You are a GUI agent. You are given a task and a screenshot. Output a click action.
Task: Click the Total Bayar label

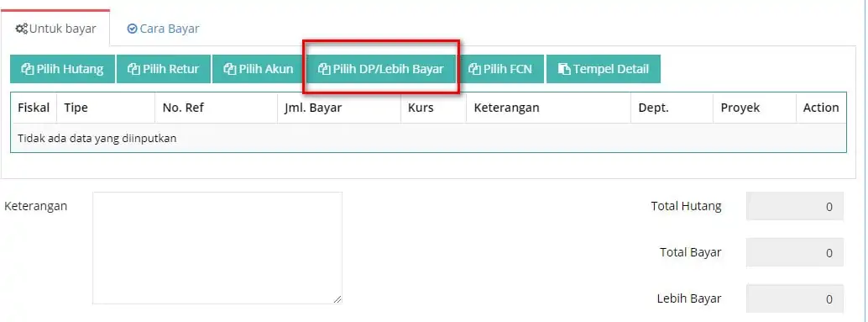point(690,252)
